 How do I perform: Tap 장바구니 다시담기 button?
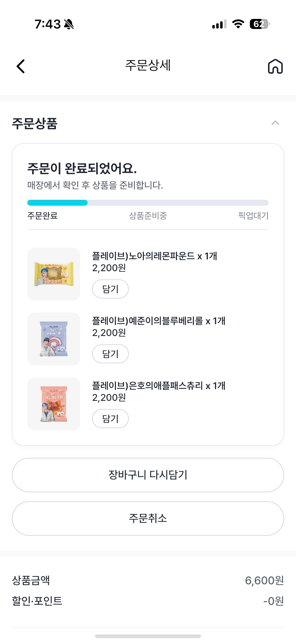click(148, 475)
